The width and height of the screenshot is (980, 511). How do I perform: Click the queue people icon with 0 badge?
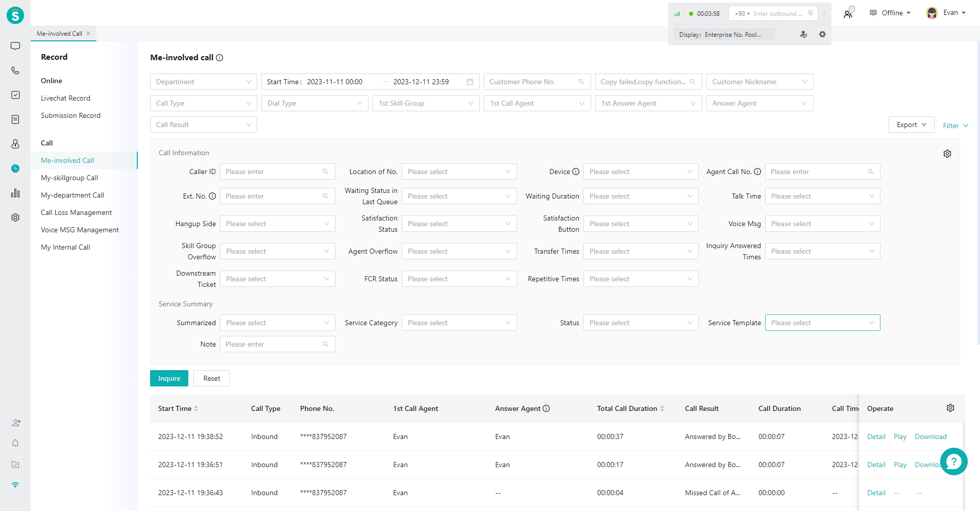pos(848,14)
